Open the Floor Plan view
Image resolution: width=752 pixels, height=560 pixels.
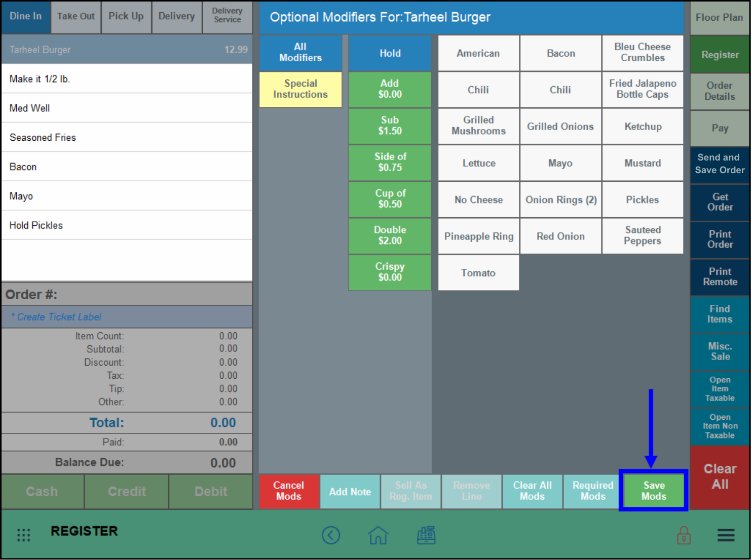point(719,18)
